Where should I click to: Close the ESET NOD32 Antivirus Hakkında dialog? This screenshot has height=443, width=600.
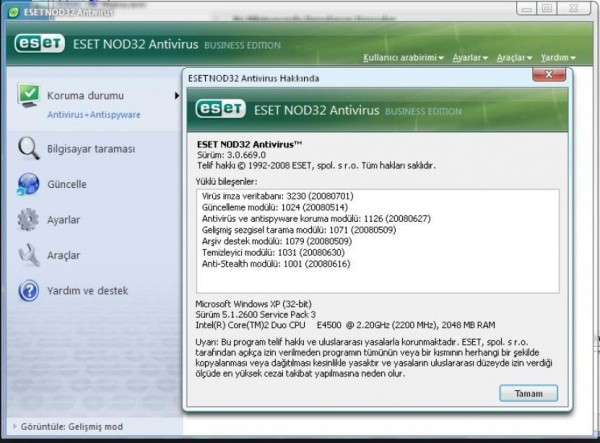click(549, 74)
